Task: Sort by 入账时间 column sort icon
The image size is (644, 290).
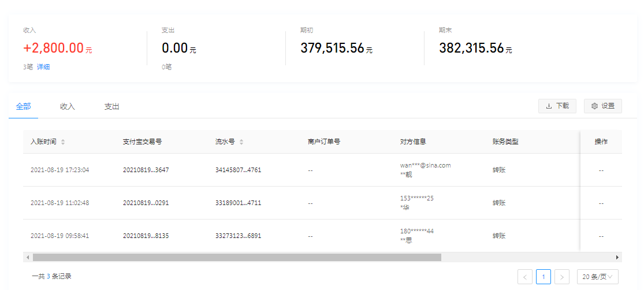Action: tap(63, 142)
